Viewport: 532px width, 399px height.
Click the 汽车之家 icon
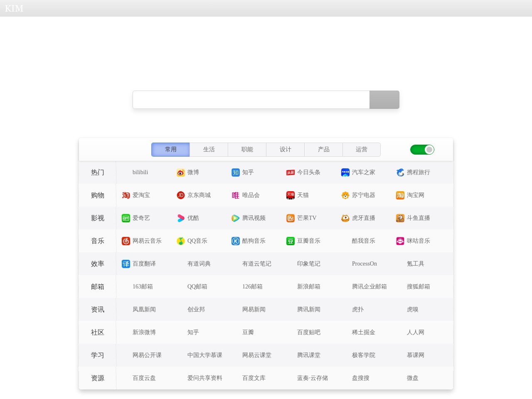[345, 172]
